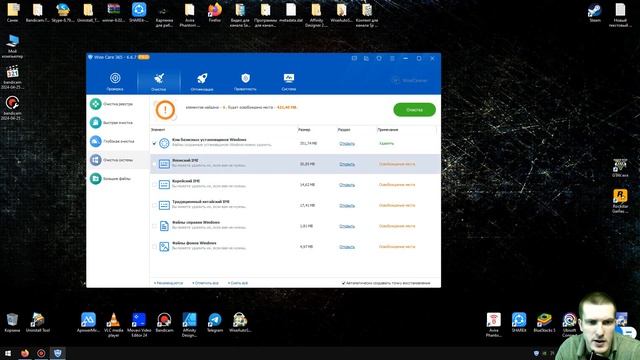The height and width of the screenshot is (360, 640).
Task: Click the Windows help files document icon
Action: tap(164, 226)
